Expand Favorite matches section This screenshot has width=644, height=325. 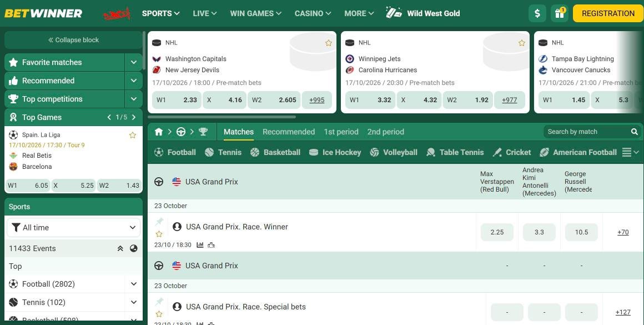coord(133,62)
